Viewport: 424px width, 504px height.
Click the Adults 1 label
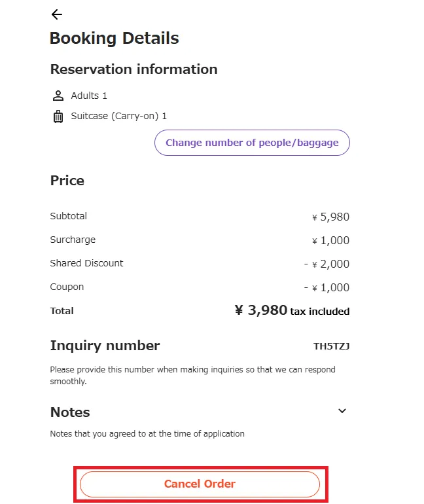coord(89,96)
